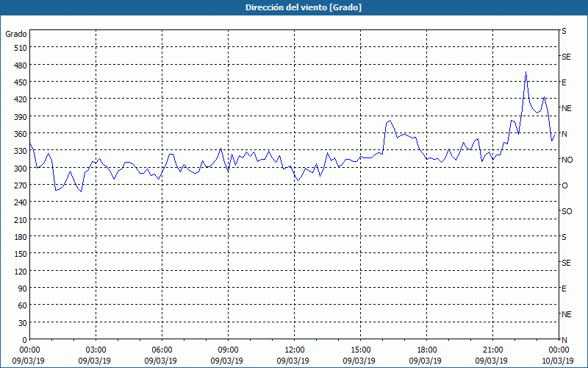Click the NO compass label
588x368 pixels.
point(567,160)
